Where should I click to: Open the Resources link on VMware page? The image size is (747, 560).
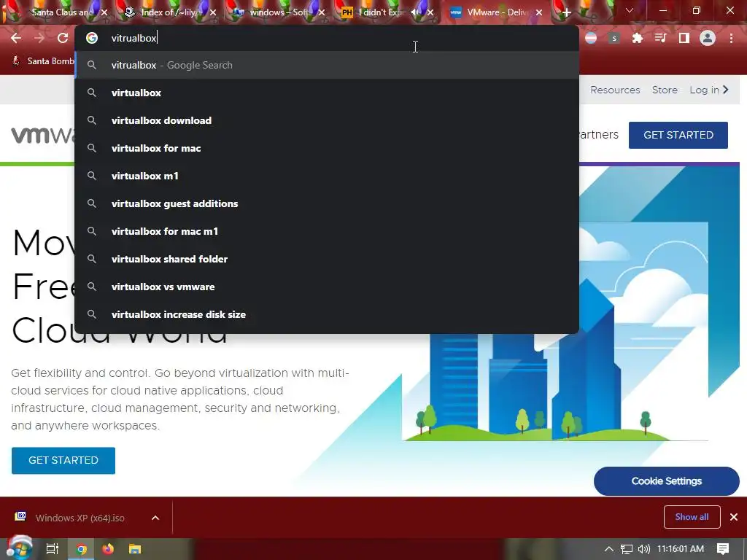[615, 90]
